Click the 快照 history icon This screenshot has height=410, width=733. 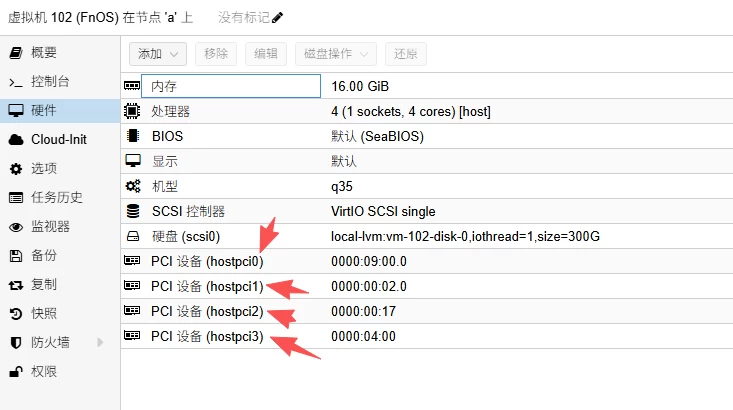(x=16, y=314)
